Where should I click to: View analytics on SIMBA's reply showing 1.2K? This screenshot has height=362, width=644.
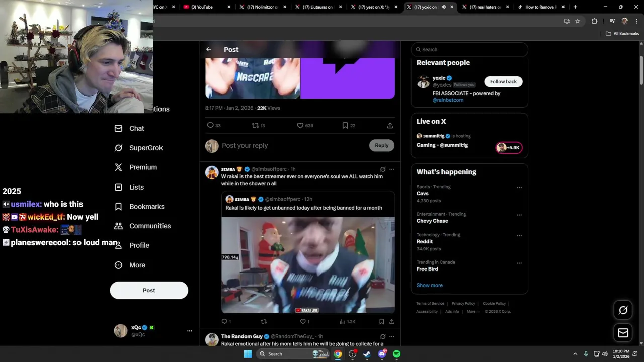(348, 321)
